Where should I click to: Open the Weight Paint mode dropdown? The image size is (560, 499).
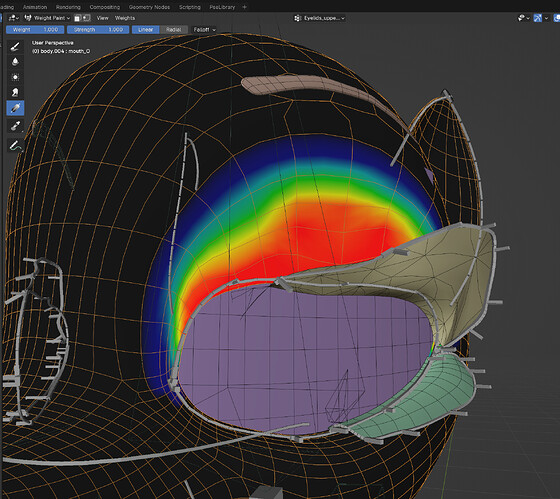pos(47,18)
